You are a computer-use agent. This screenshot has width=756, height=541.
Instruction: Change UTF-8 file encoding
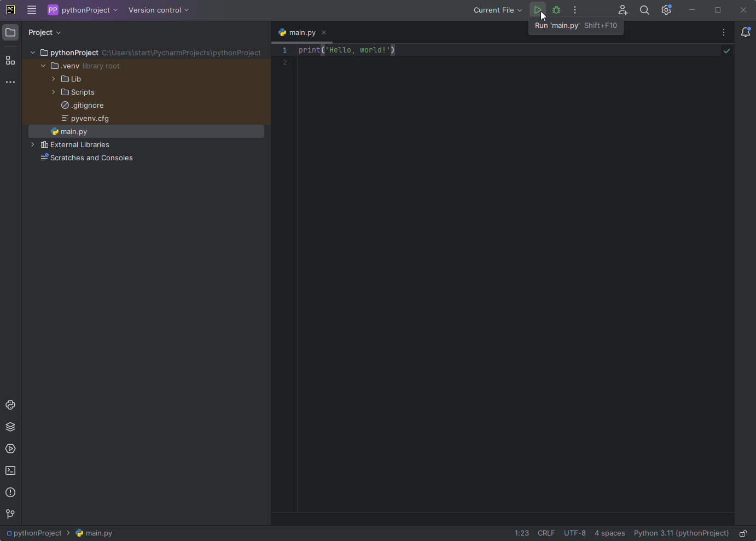click(575, 533)
